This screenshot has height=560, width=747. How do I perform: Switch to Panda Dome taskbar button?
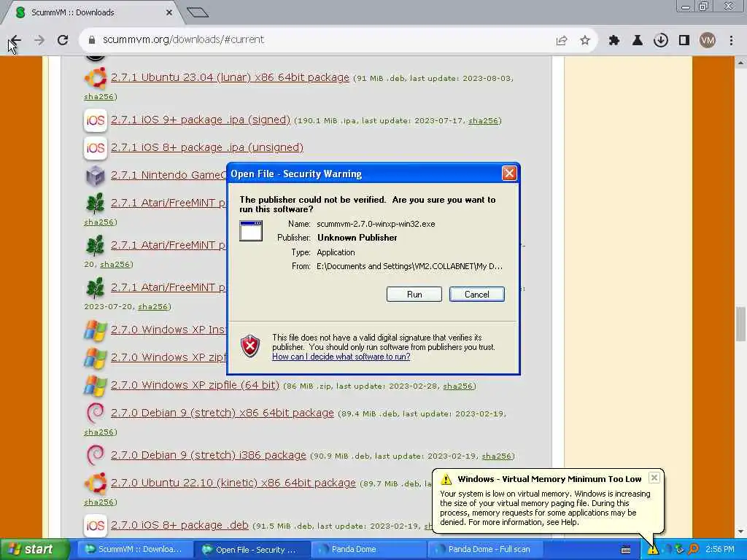[x=368, y=550]
